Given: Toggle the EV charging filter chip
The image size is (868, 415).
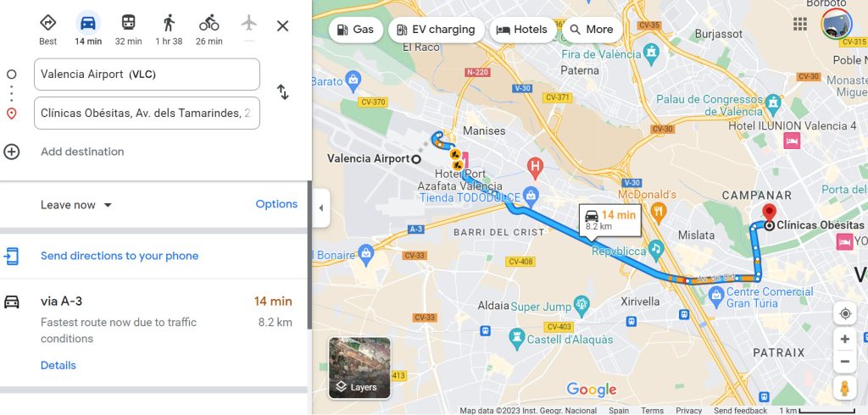Looking at the screenshot, I should (x=437, y=30).
